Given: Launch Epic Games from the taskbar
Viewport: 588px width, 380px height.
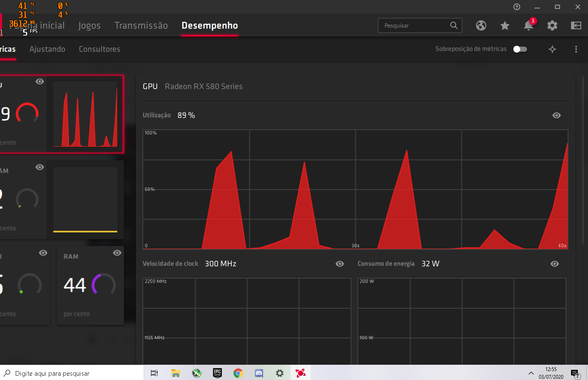Looking at the screenshot, I should click(217, 373).
